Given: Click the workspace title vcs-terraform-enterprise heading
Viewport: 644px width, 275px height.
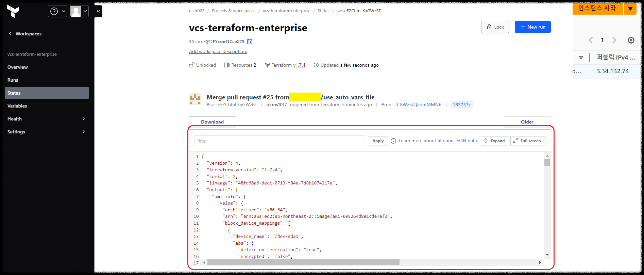Looking at the screenshot, I should pos(248,28).
